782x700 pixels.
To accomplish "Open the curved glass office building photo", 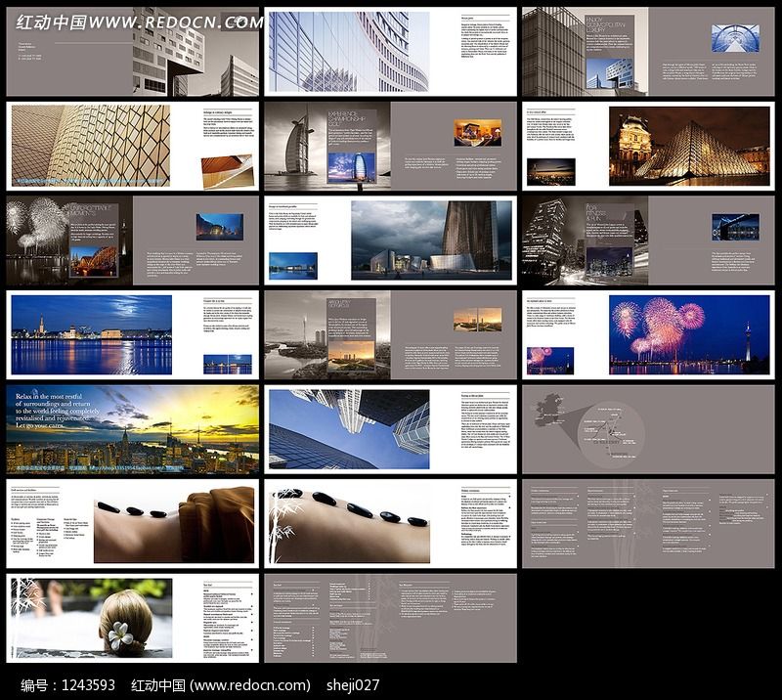I will [349, 52].
